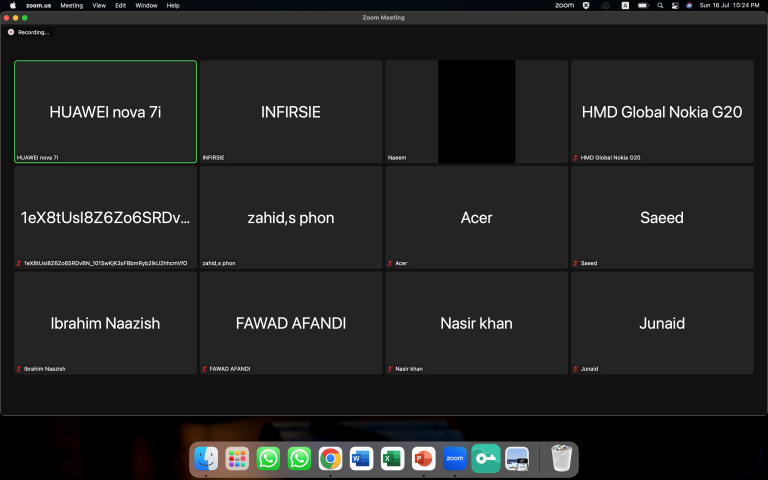This screenshot has width=768, height=480.
Task: Click the zoom status icon in menu bar
Action: coord(564,5)
